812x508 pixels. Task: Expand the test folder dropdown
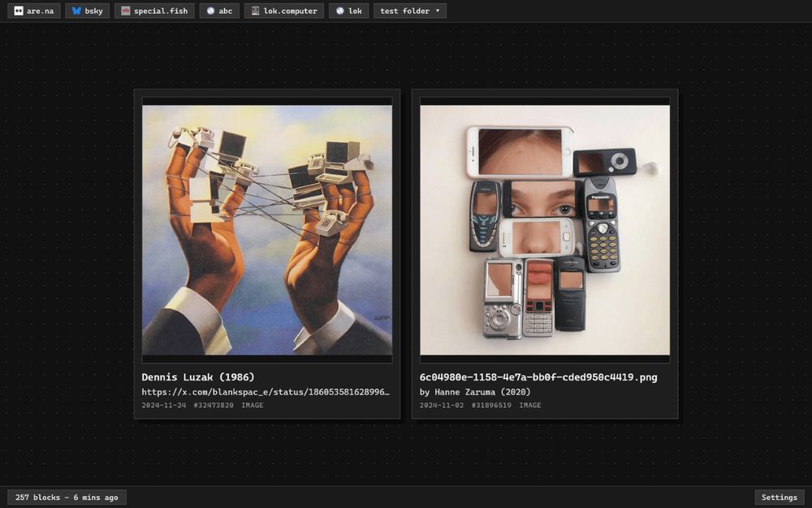(409, 11)
